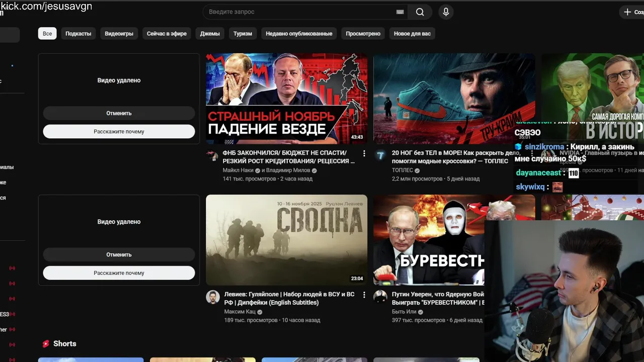Click the Shorts section heading
Screen dimensions: 644x362
click(x=64, y=344)
